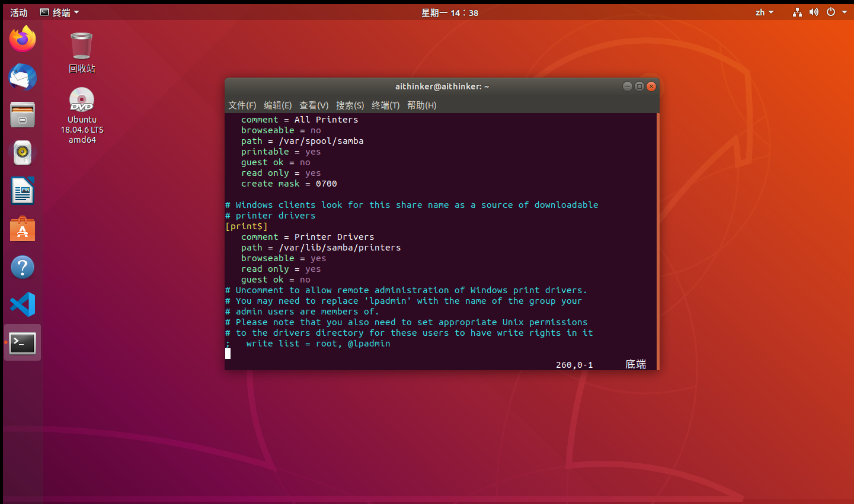Open the 终端(T) menu
This screenshot has height=504, width=854.
(x=386, y=105)
